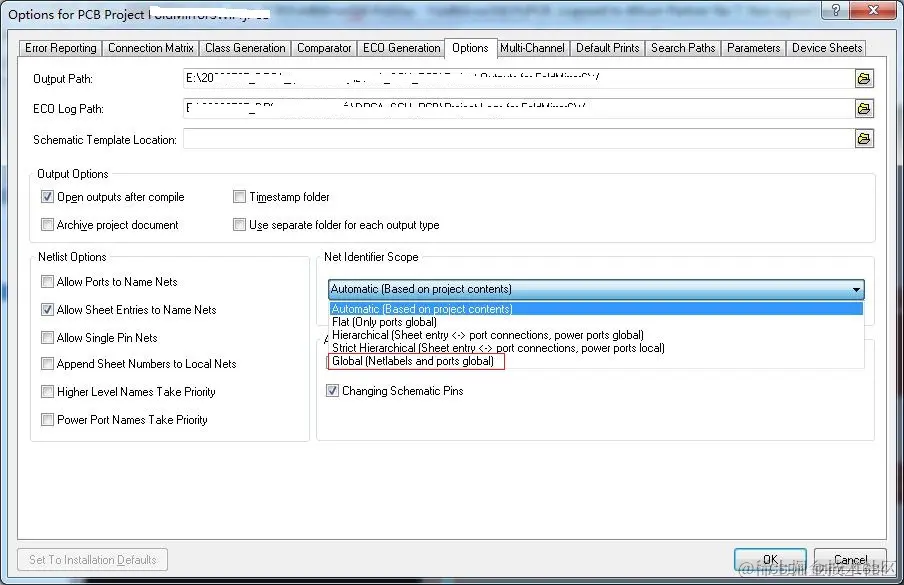Screen dimensions: 904x585
Task: Check Allow Single Pin Nets option
Action: coord(47,338)
